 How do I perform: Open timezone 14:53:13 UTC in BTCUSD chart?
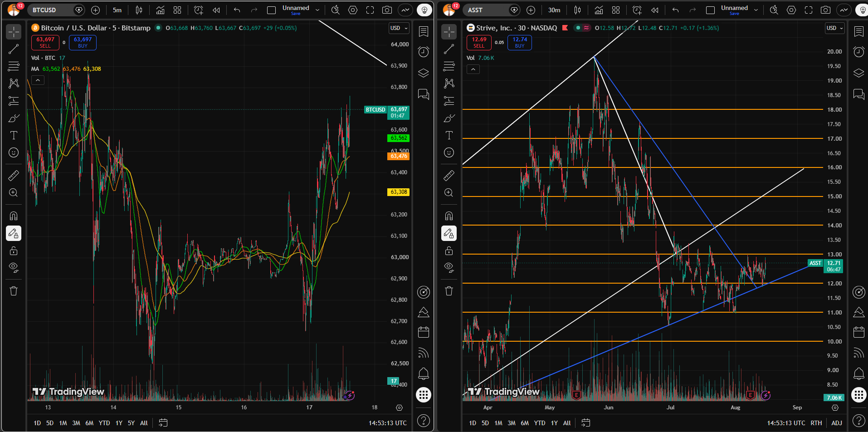[x=388, y=423]
